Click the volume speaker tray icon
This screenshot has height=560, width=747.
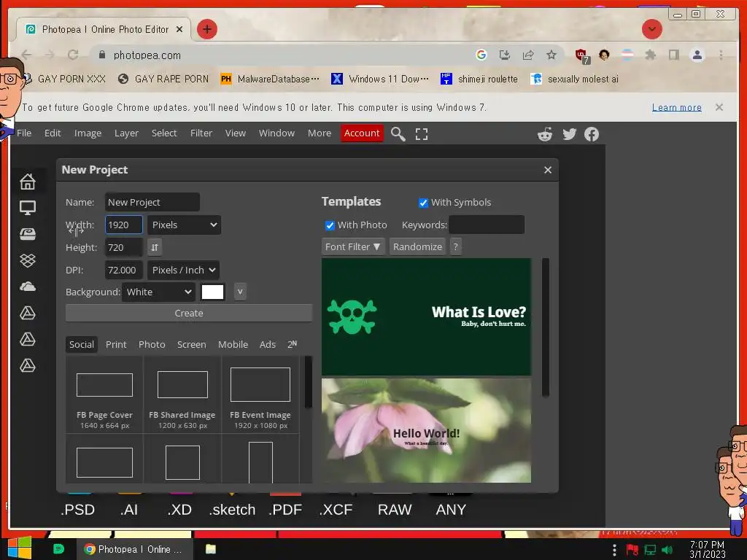click(667, 550)
